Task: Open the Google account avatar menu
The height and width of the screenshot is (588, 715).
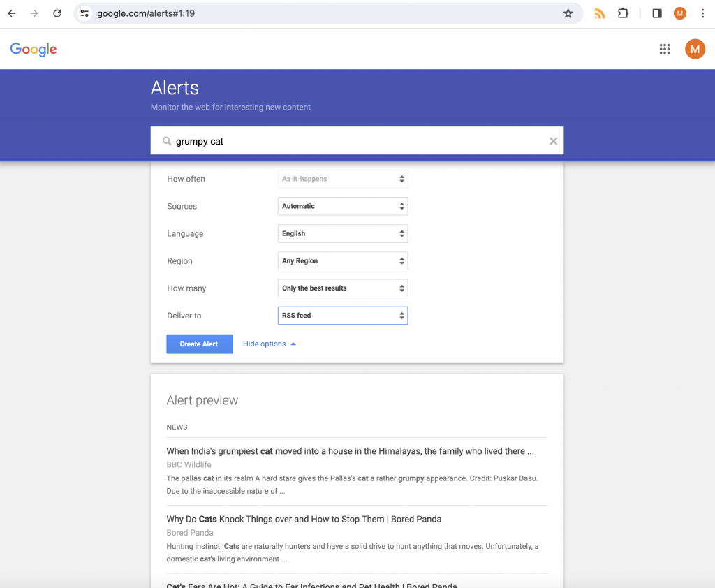Action: (695, 49)
